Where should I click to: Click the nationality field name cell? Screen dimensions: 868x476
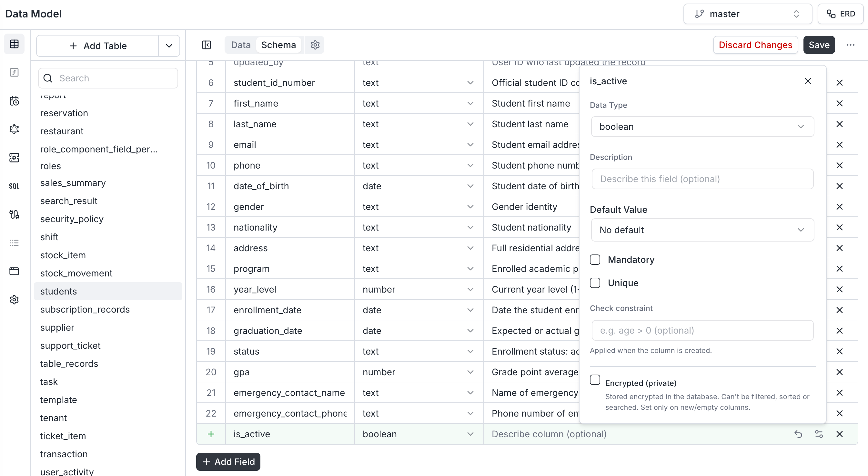click(x=290, y=227)
